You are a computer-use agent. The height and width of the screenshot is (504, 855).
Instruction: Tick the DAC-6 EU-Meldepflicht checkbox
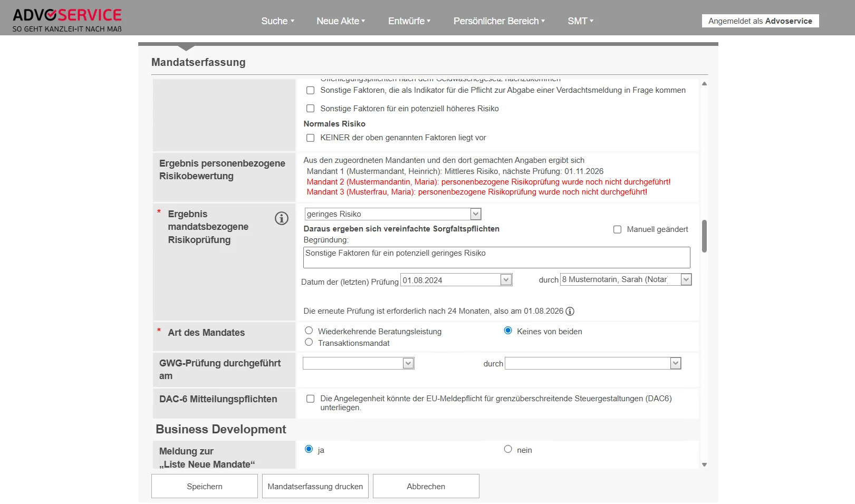[311, 399]
